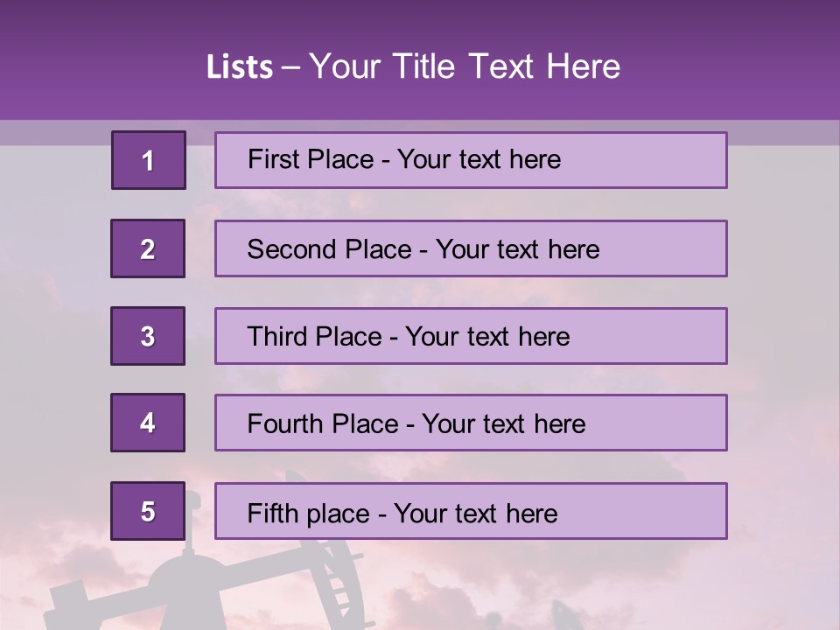840x630 pixels.
Task: Click 'Your text here' in Fifth place row
Action: (x=475, y=513)
